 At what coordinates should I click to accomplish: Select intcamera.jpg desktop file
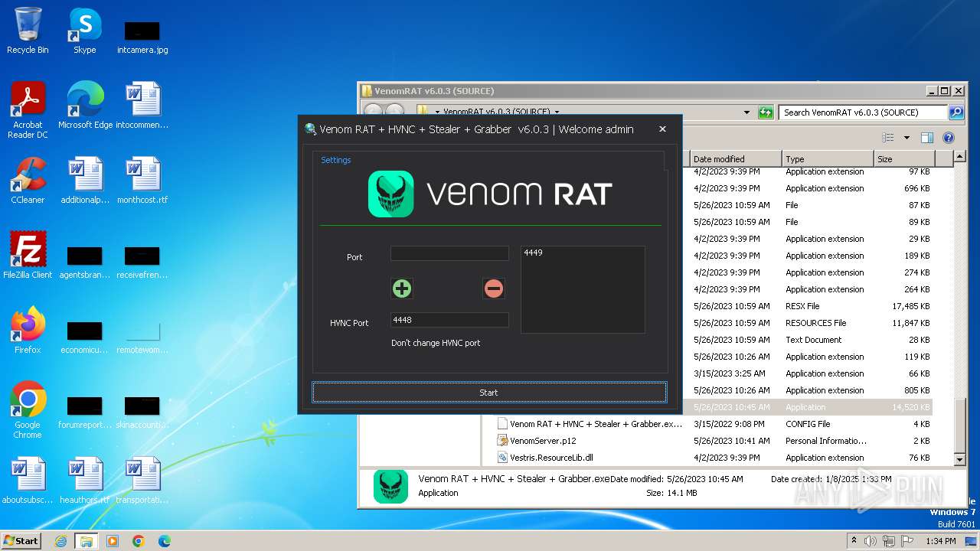[142, 37]
